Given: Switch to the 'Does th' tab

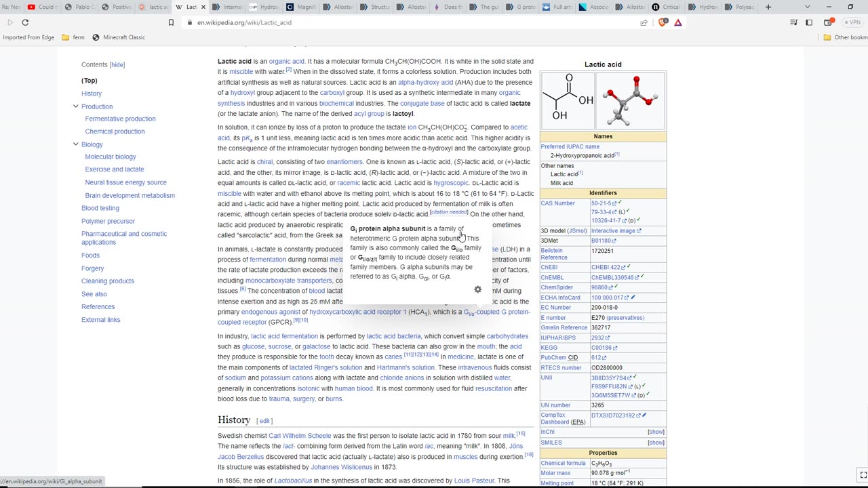Looking at the screenshot, I should (447, 7).
